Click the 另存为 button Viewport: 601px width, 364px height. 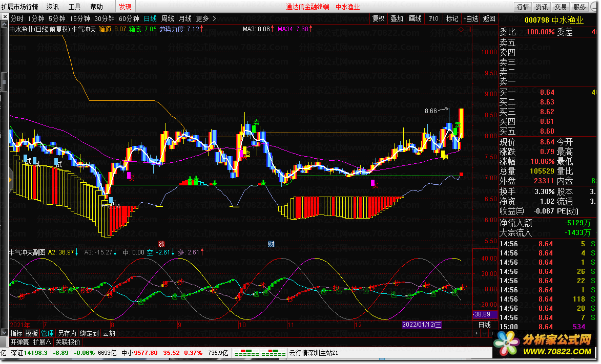coord(67,333)
